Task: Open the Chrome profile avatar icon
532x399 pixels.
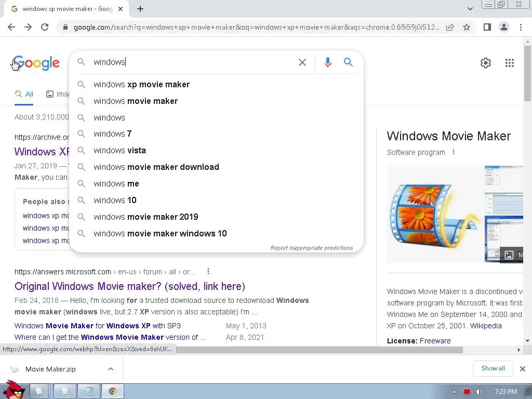Action: 504,27
